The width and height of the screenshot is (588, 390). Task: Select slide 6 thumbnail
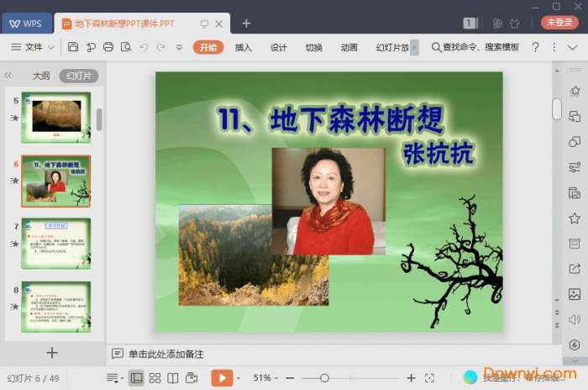click(56, 182)
